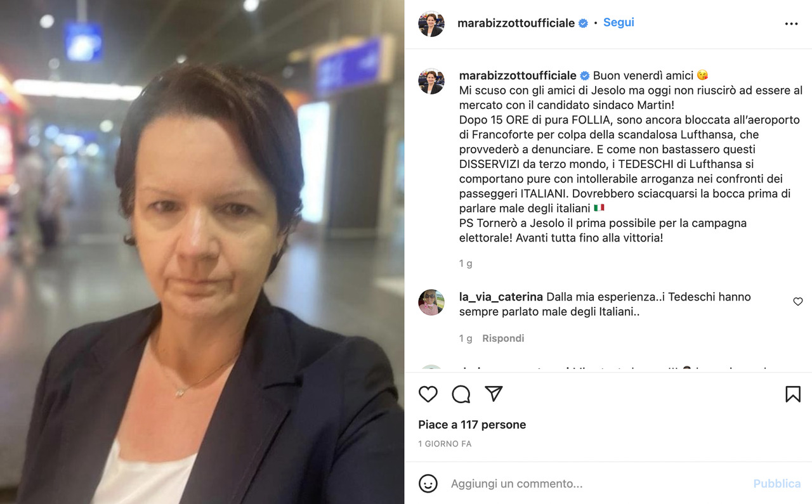The width and height of the screenshot is (812, 504).
Task: Open marabizzottoufficiale profile from header username
Action: pos(516,23)
